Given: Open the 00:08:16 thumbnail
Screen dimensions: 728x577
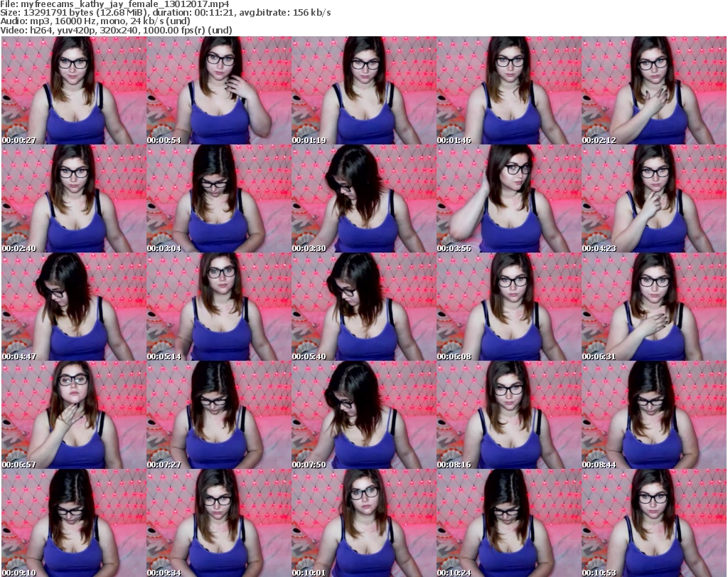Looking at the screenshot, I should [509, 415].
